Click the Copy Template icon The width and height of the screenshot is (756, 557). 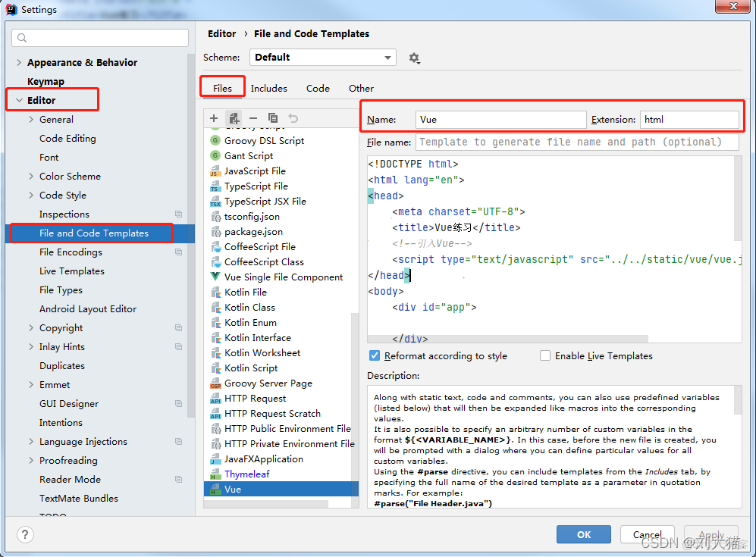(x=273, y=118)
